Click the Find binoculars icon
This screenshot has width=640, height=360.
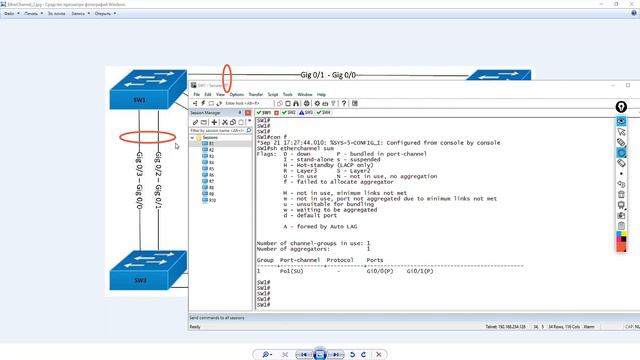[x=296, y=103]
